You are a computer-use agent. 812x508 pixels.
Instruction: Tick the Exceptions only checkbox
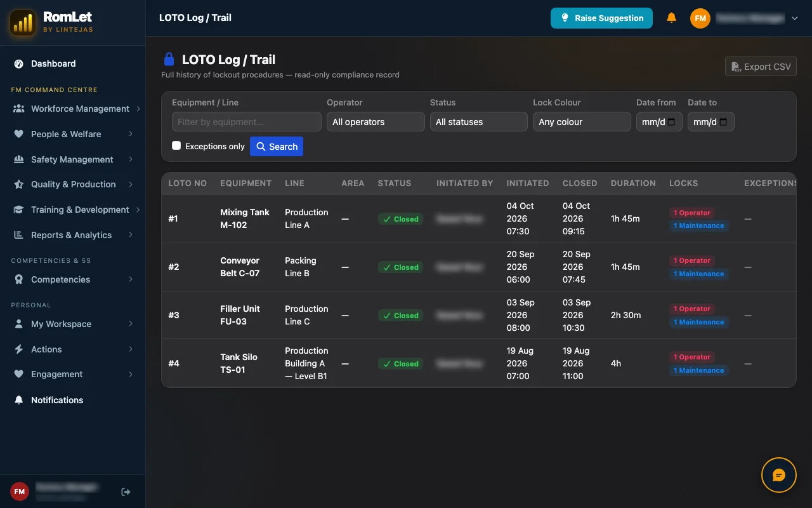point(176,145)
